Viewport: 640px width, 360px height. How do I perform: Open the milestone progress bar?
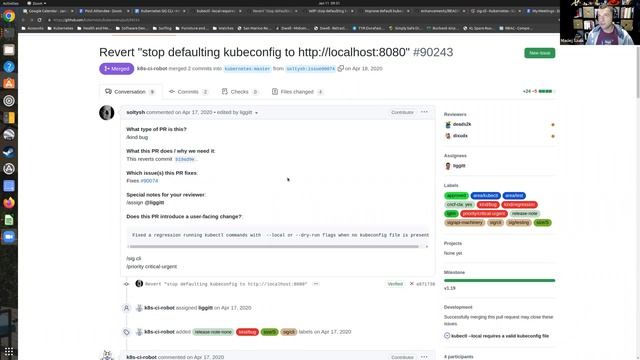click(x=500, y=280)
